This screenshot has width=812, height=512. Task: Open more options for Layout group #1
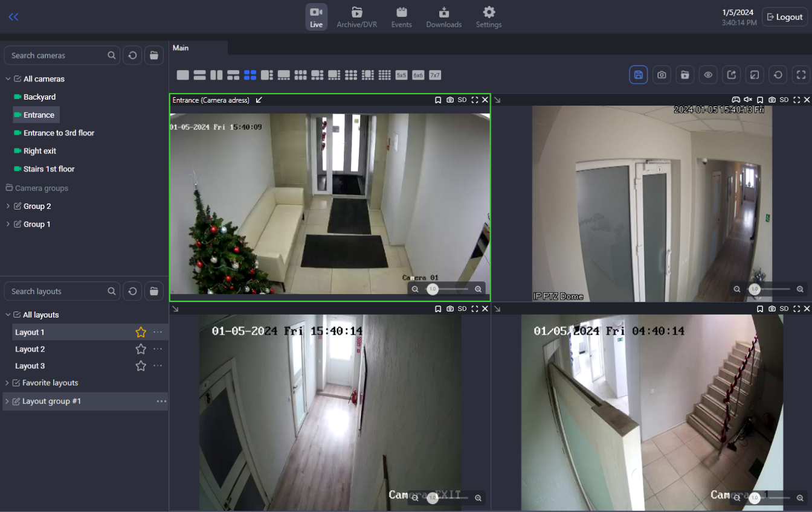click(x=161, y=402)
